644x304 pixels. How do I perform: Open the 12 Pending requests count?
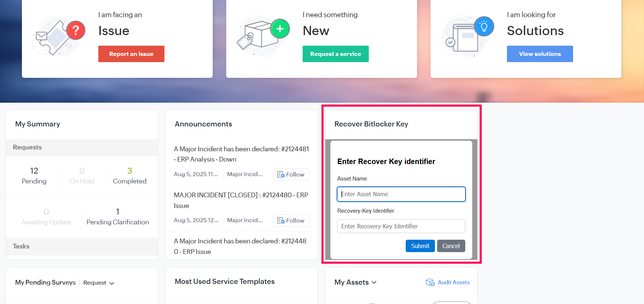point(34,176)
